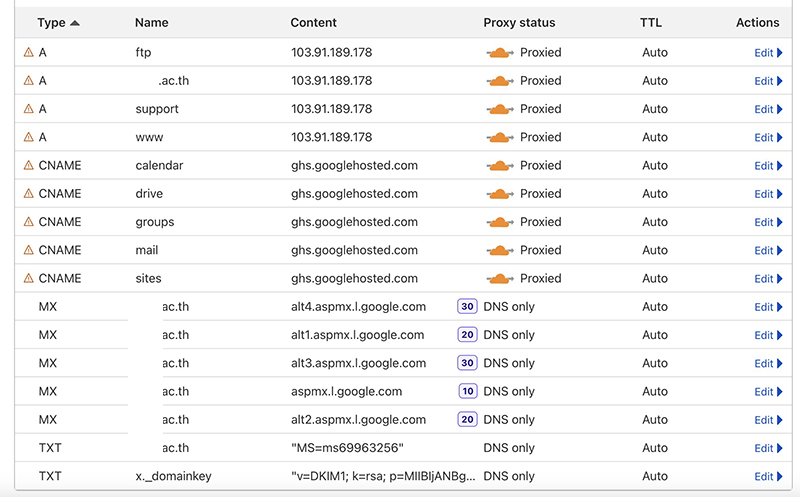Click the Name column header
The image size is (800, 497).
click(151, 22)
